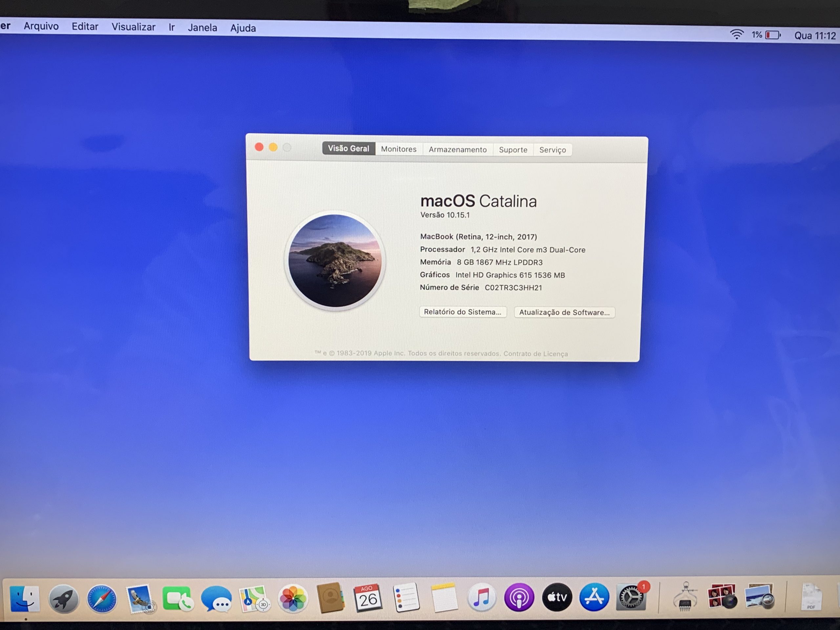Open the Apple TV app in dock
This screenshot has height=630, width=840.
pos(557,597)
